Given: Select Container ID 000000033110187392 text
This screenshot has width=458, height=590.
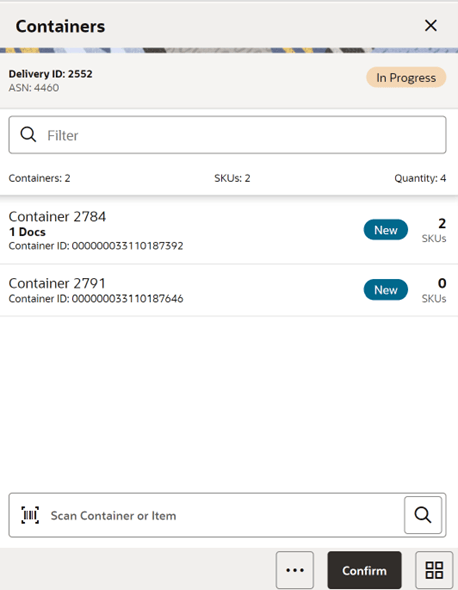Looking at the screenshot, I should click(96, 246).
